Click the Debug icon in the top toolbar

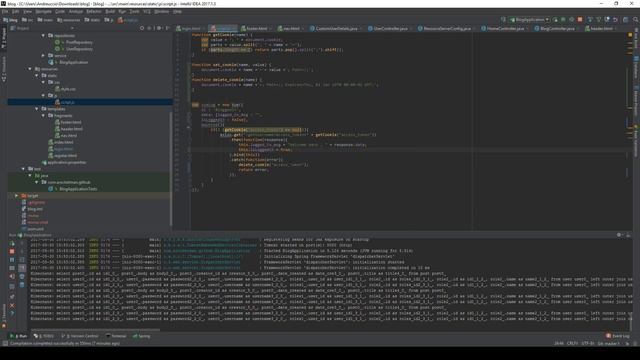click(563, 20)
